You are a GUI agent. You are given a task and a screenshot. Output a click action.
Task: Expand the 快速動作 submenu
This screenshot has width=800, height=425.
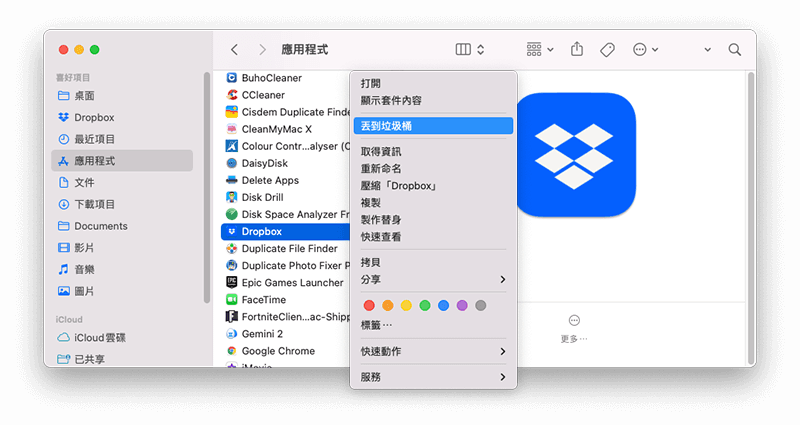pyautogui.click(x=433, y=352)
